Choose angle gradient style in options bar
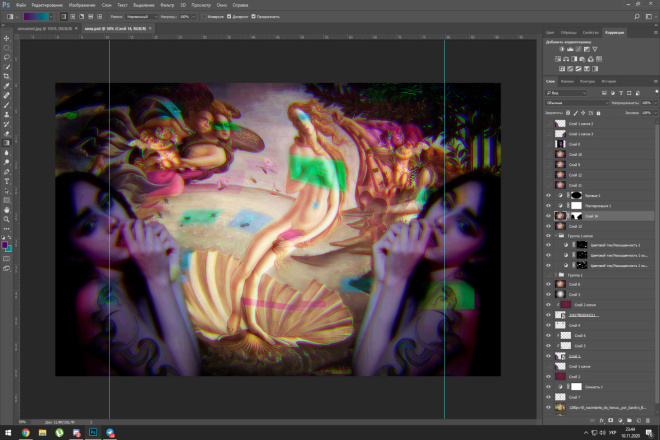The height and width of the screenshot is (440, 660). (x=82, y=17)
